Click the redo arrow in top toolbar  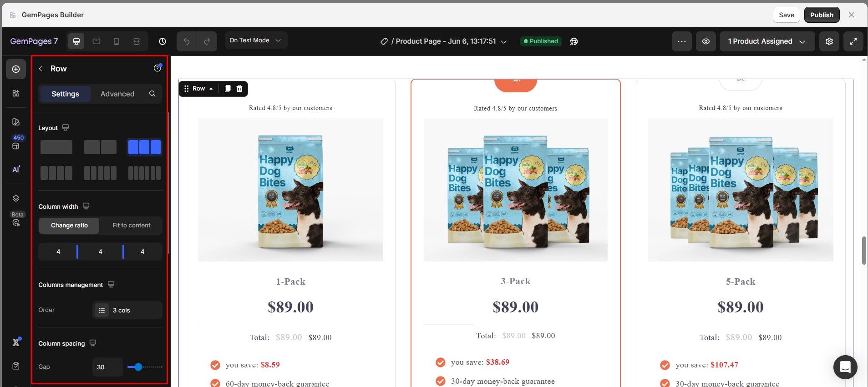pos(207,41)
